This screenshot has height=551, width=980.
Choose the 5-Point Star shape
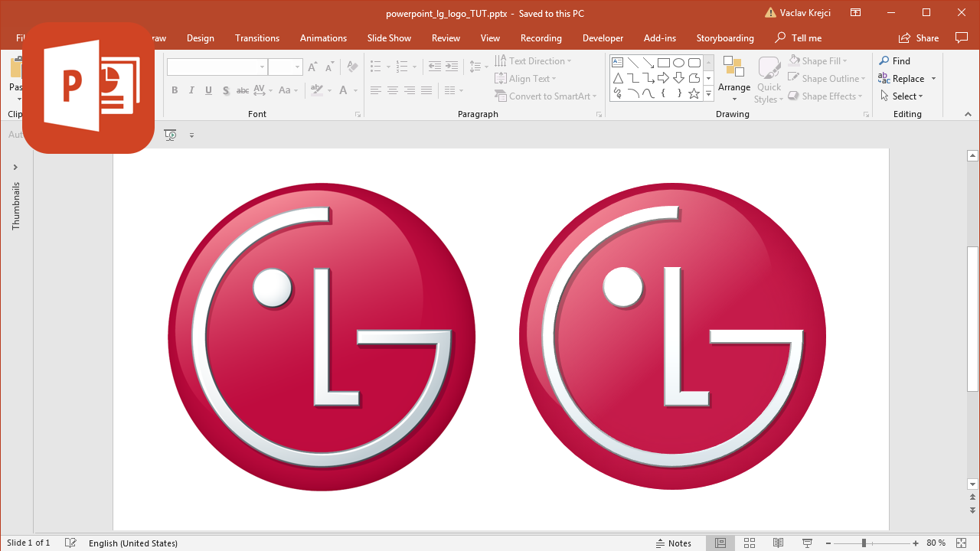[x=694, y=93]
